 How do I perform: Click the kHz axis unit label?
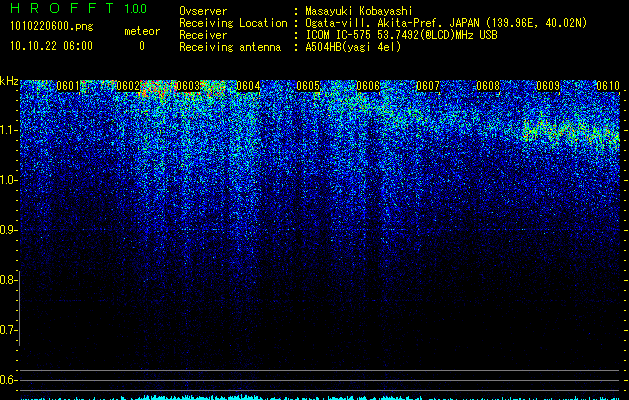coord(9,81)
